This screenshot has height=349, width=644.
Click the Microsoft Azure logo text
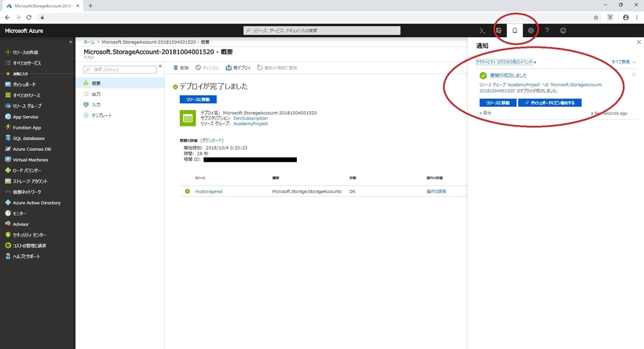click(24, 31)
